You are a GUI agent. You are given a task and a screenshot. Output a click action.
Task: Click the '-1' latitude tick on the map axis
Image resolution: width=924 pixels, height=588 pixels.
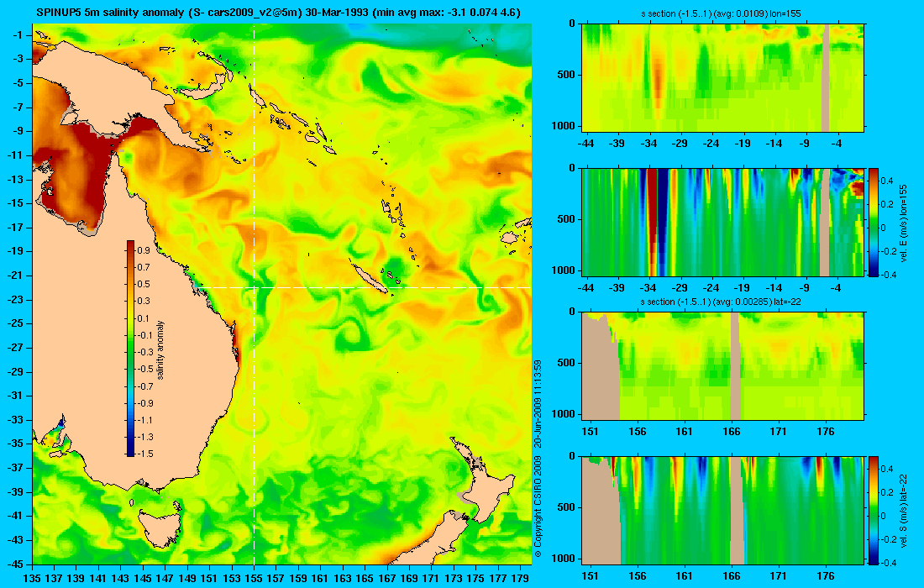(18, 35)
